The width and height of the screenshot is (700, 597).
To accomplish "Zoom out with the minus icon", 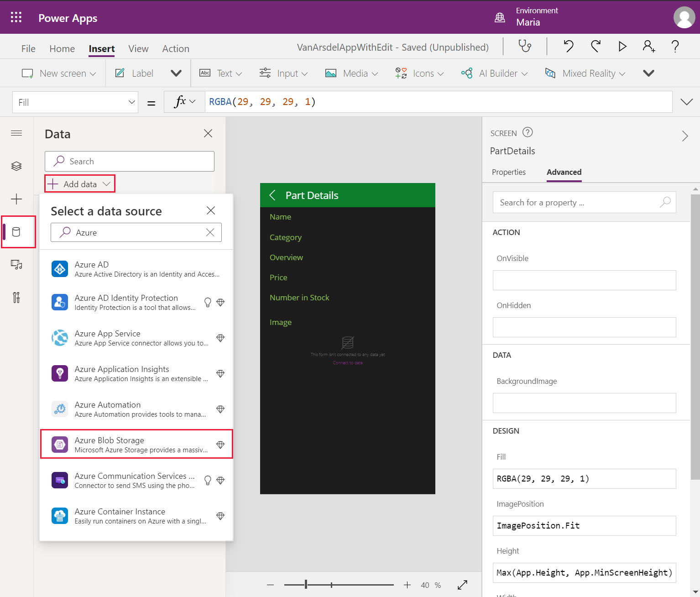I will [271, 585].
